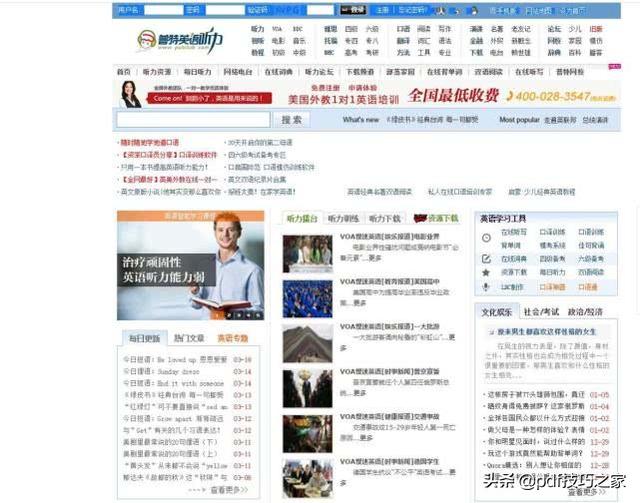
Task: Open 听力资源 in navigation bar
Action: (157, 72)
